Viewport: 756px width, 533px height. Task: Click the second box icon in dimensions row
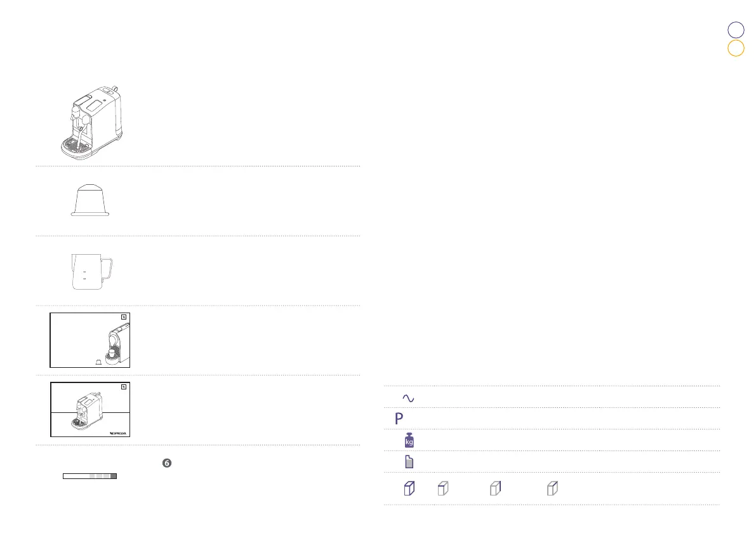pyautogui.click(x=443, y=489)
